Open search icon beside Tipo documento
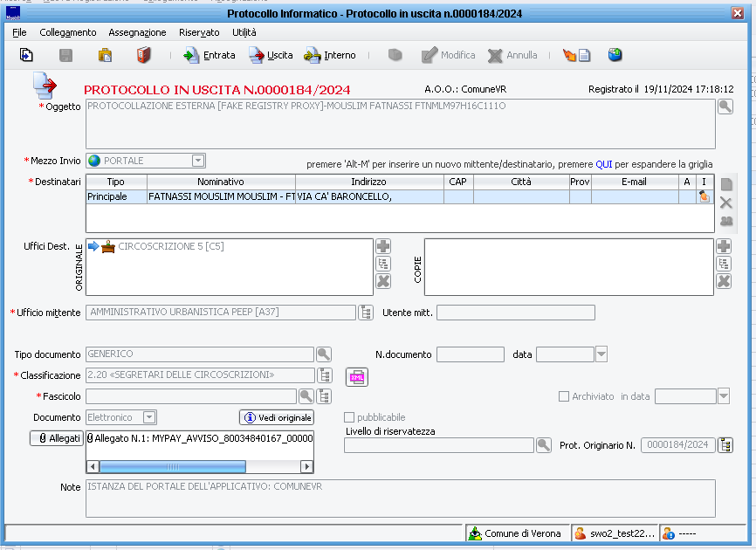Image resolution: width=756 pixels, height=550 pixels. [x=324, y=354]
